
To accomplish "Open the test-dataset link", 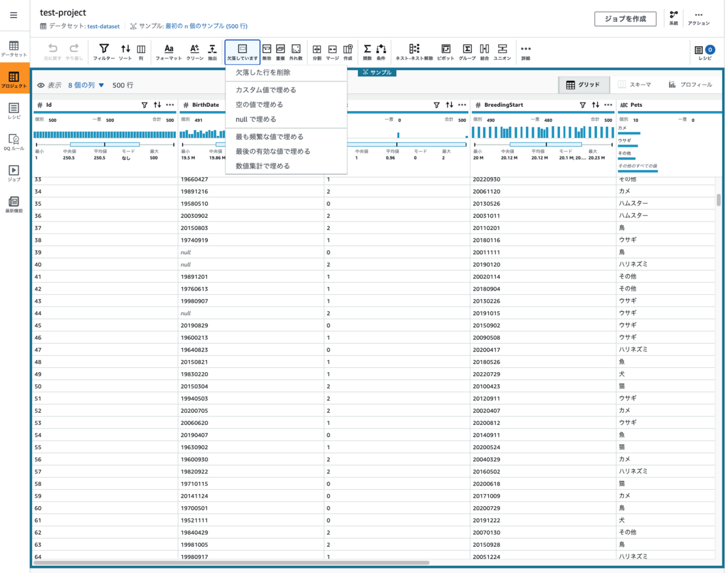I will click(x=104, y=26).
